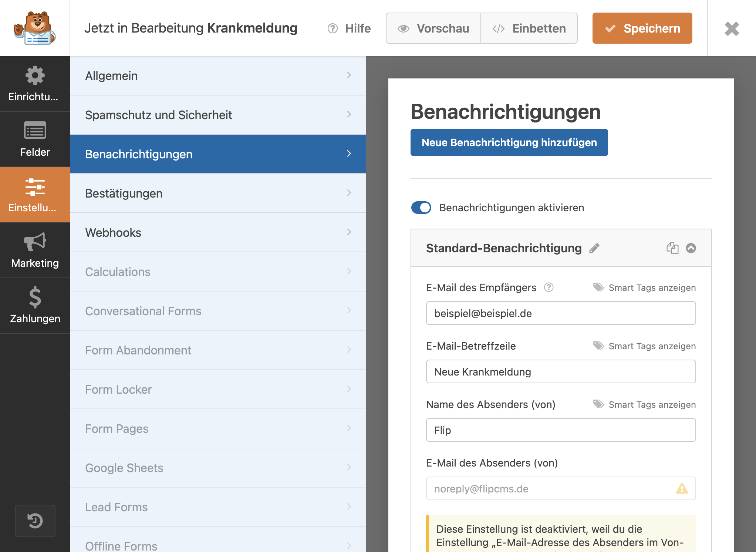Screen dimensions: 756x552
Task: Close the form builder with X
Action: click(732, 28)
